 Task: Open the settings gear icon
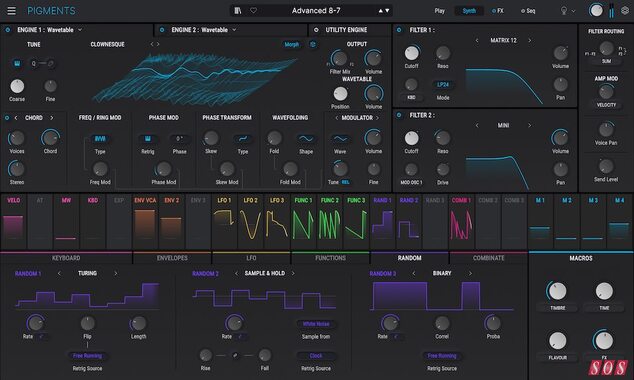coord(625,11)
